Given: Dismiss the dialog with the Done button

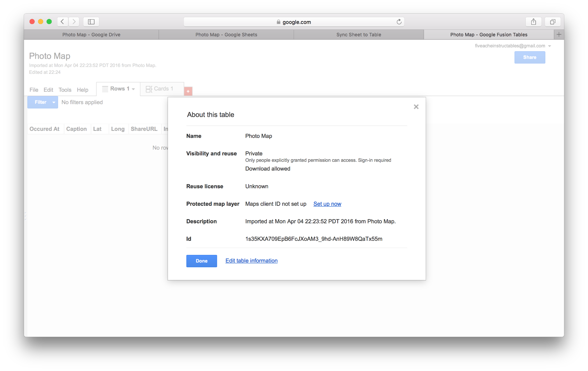Looking at the screenshot, I should 202,261.
